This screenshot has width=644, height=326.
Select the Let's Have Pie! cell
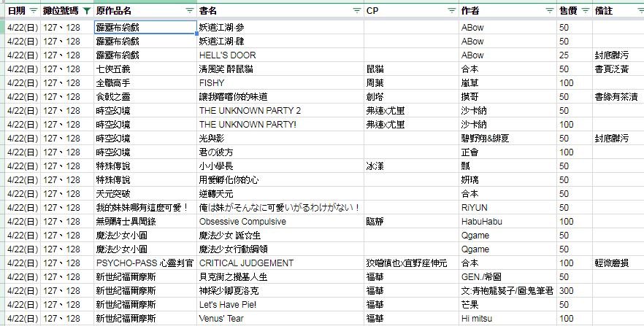pyautogui.click(x=280, y=305)
